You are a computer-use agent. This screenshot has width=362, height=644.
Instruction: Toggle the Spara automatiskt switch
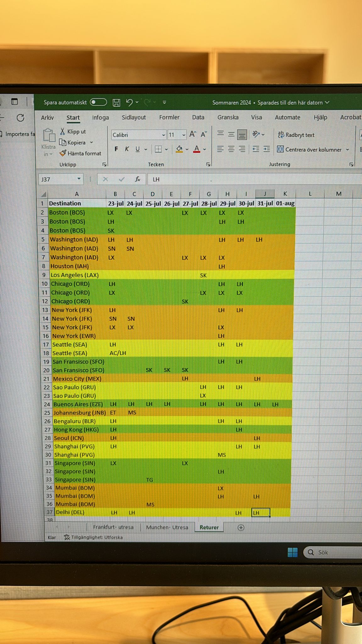(x=98, y=103)
